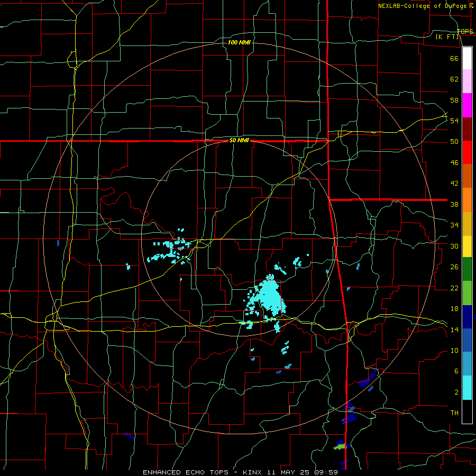This screenshot has width=476, height=476.
Task: Click the '14' legend value
Action: point(454,329)
